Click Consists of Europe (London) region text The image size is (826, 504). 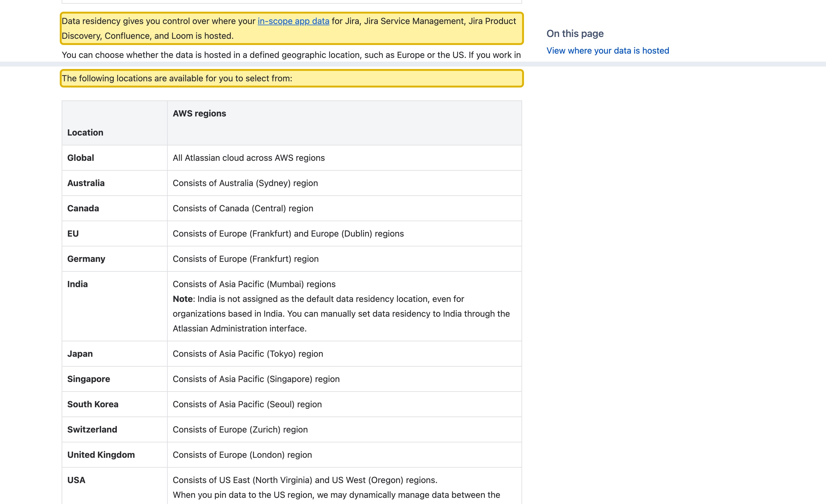(242, 455)
